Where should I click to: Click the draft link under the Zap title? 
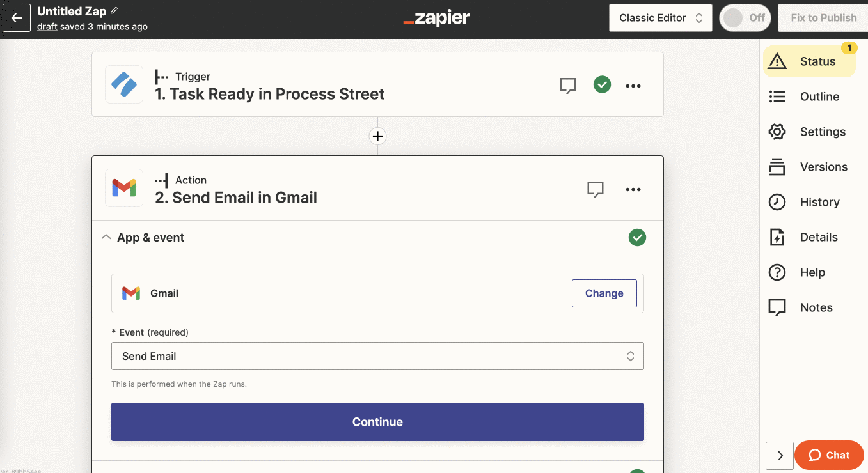47,27
